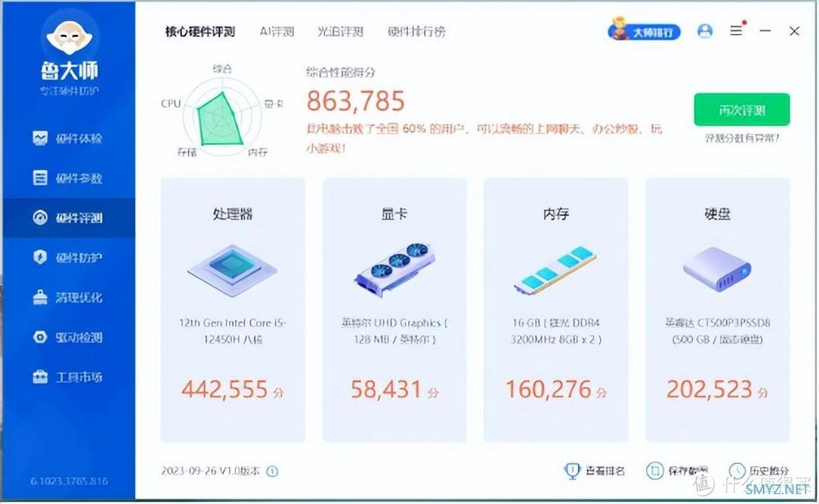Click the memory score 160,276
This screenshot has width=819, height=504.
(548, 390)
